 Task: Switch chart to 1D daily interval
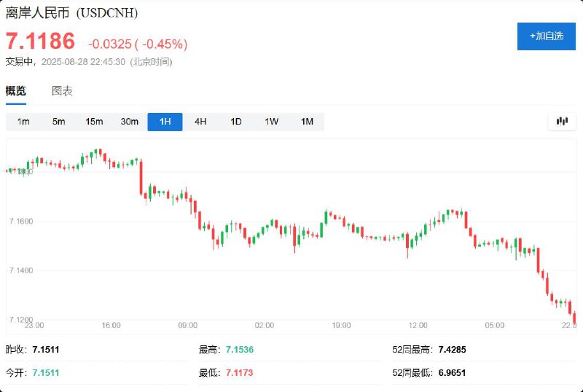click(x=235, y=122)
